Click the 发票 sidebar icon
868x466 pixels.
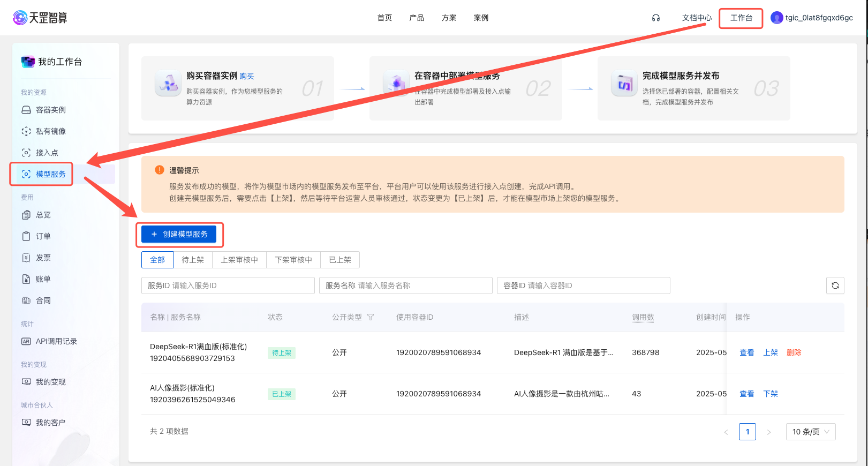[x=26, y=258]
